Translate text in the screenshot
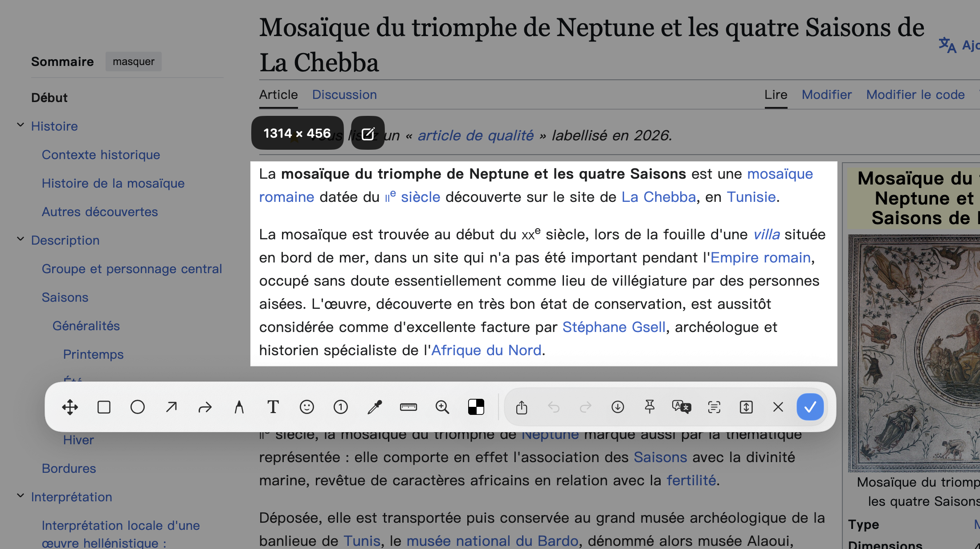 (682, 407)
